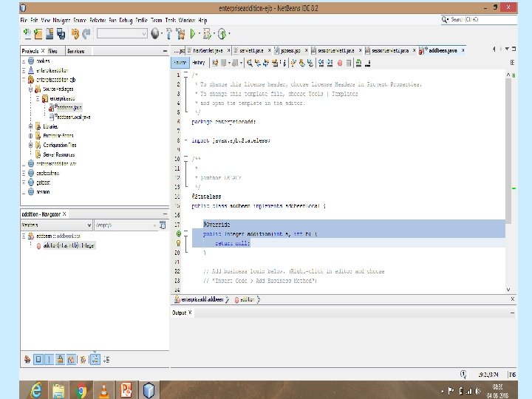The image size is (532, 399).
Task: Collapse the code fold at line 1
Action: coord(185,75)
